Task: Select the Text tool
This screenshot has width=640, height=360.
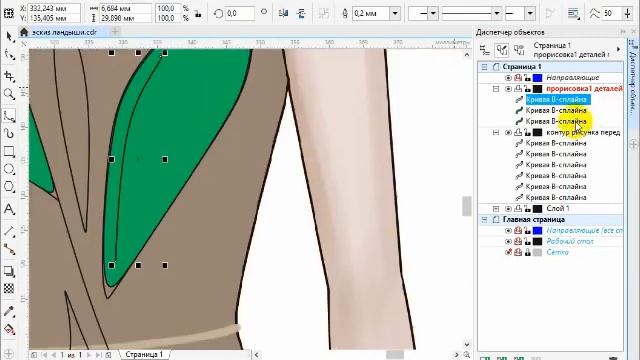Action: 9,209
